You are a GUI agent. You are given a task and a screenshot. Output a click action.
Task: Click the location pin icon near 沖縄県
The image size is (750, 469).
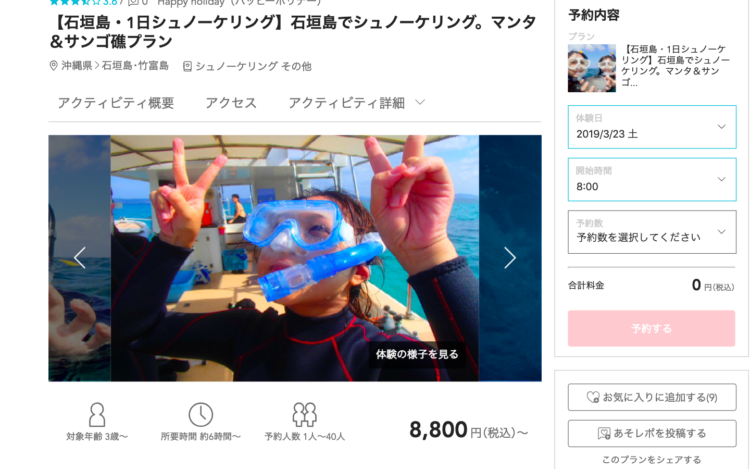(x=54, y=66)
